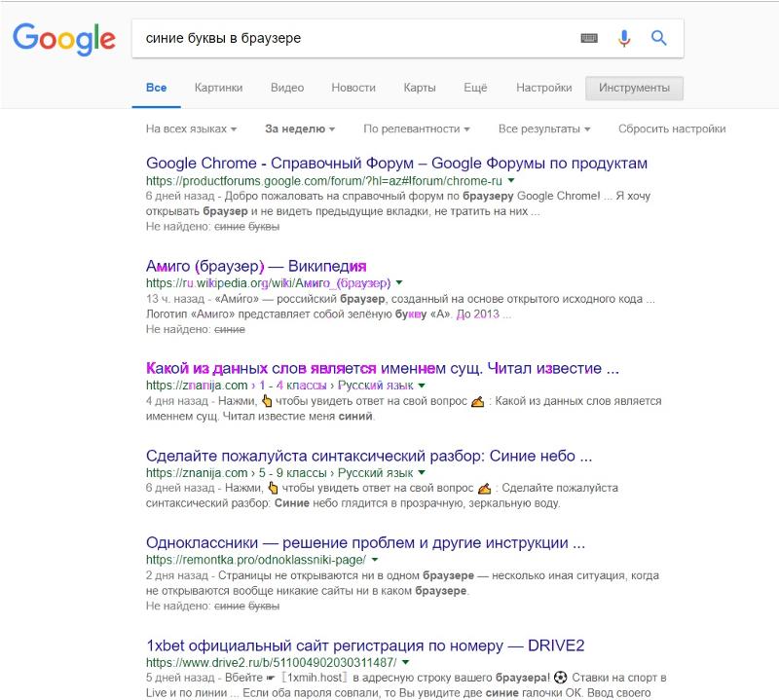
Task: Expand arrow next to drive2.ru URL
Action: click(x=405, y=662)
